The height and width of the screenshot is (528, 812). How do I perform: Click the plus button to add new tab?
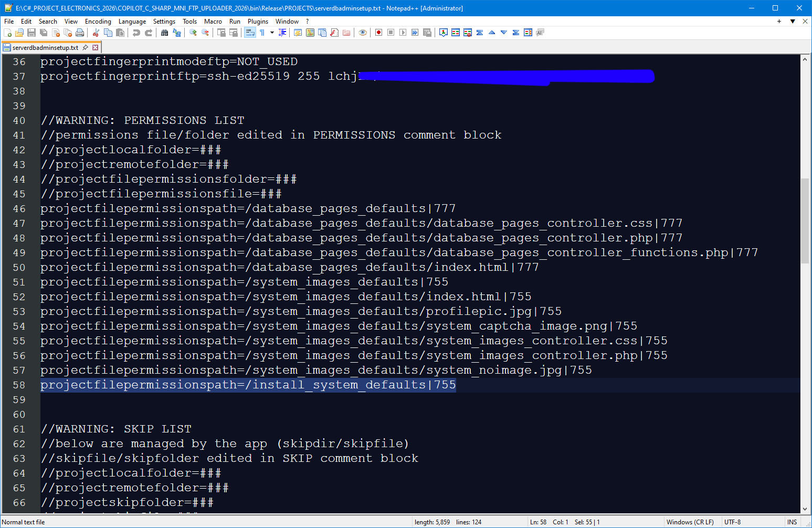pos(779,22)
